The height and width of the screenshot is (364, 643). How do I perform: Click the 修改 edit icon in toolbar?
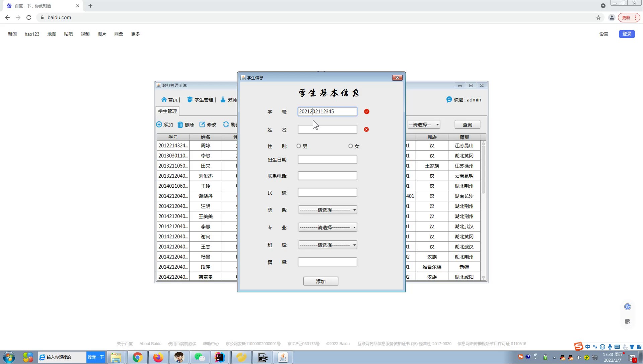(x=202, y=124)
